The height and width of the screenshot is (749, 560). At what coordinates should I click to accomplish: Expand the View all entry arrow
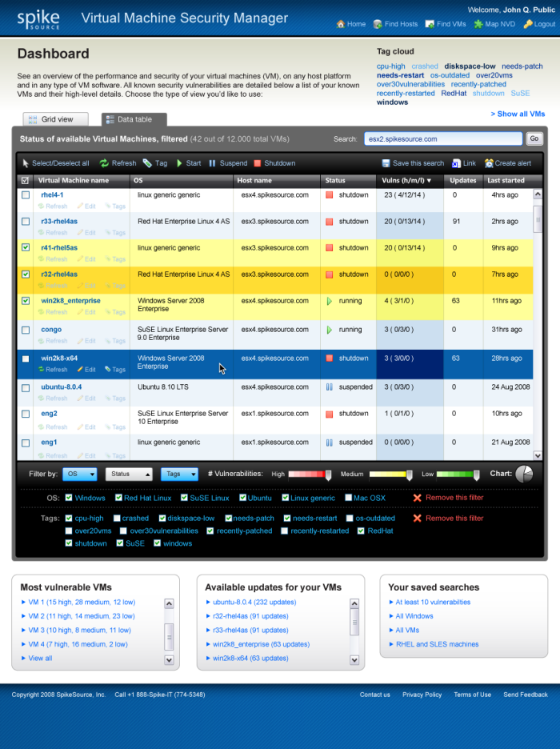click(x=23, y=659)
